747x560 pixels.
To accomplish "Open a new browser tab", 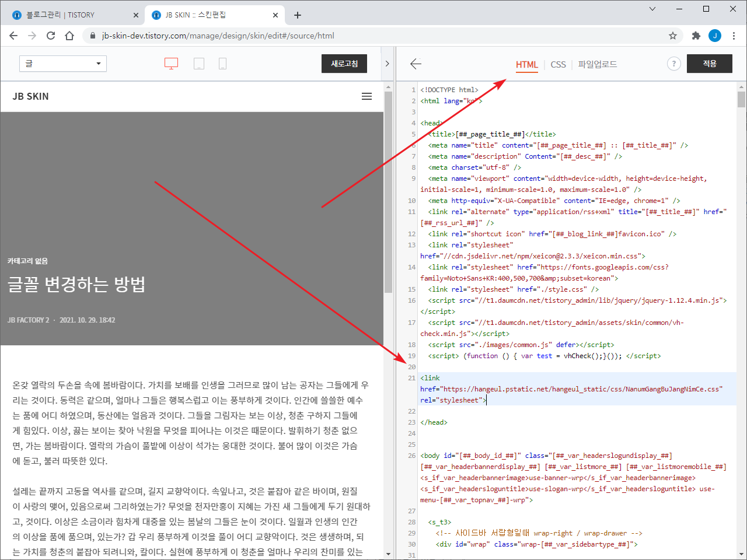I will point(298,15).
